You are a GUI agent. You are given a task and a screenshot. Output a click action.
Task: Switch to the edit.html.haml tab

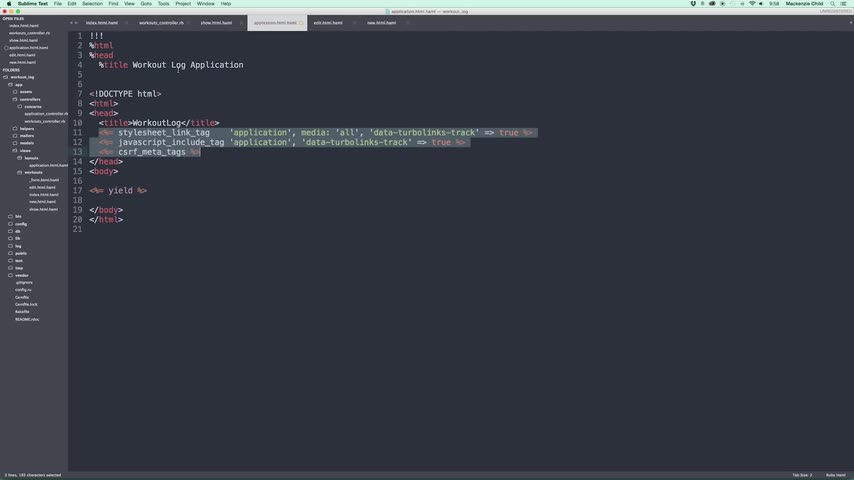pyautogui.click(x=328, y=23)
